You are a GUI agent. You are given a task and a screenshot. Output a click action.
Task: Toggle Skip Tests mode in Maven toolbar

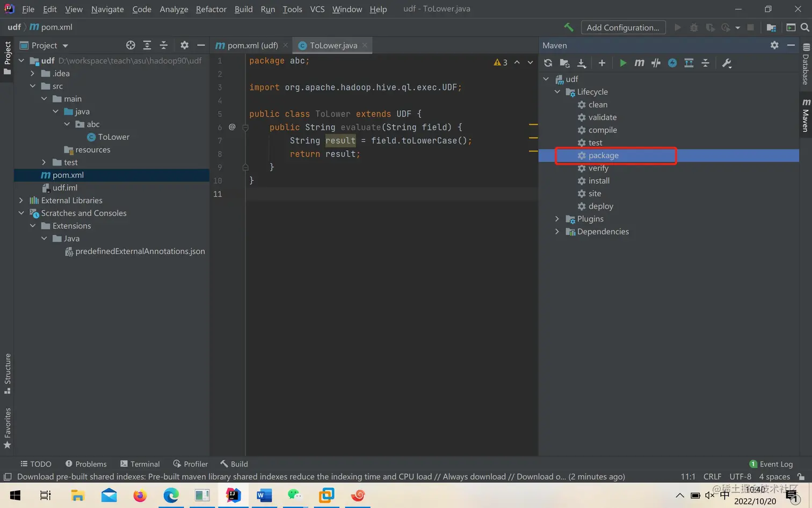672,63
